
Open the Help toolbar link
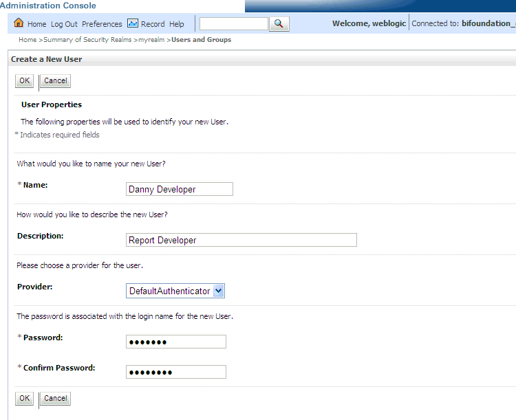coord(177,24)
